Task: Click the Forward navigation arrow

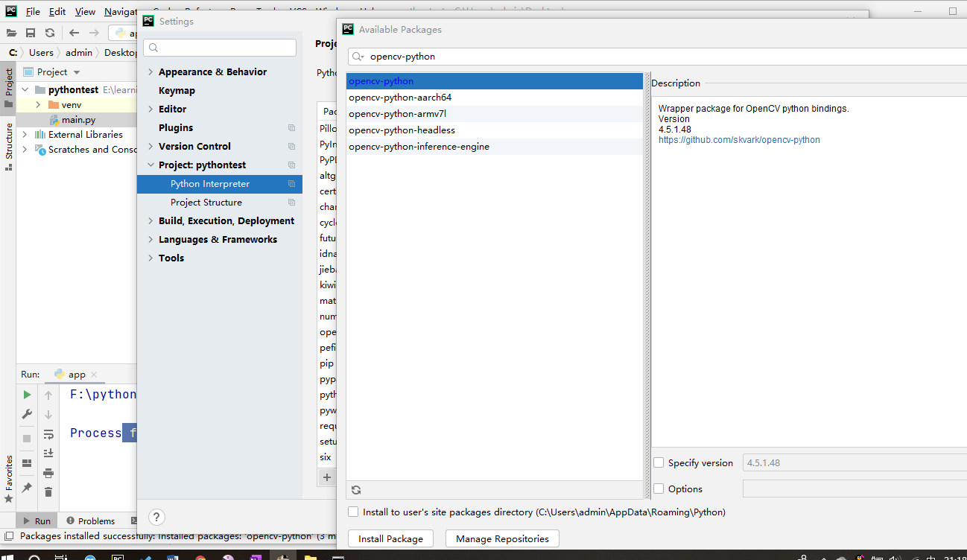Action: [x=94, y=33]
